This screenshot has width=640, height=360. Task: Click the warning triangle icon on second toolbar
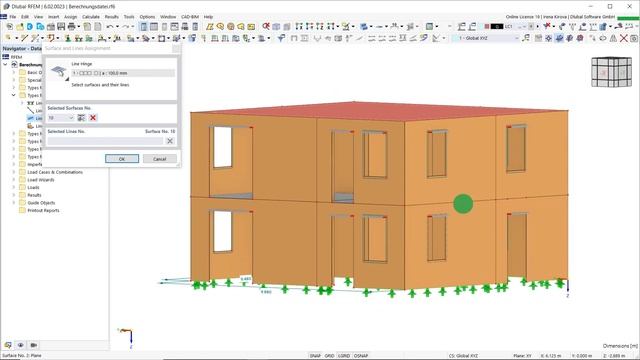click(613, 38)
